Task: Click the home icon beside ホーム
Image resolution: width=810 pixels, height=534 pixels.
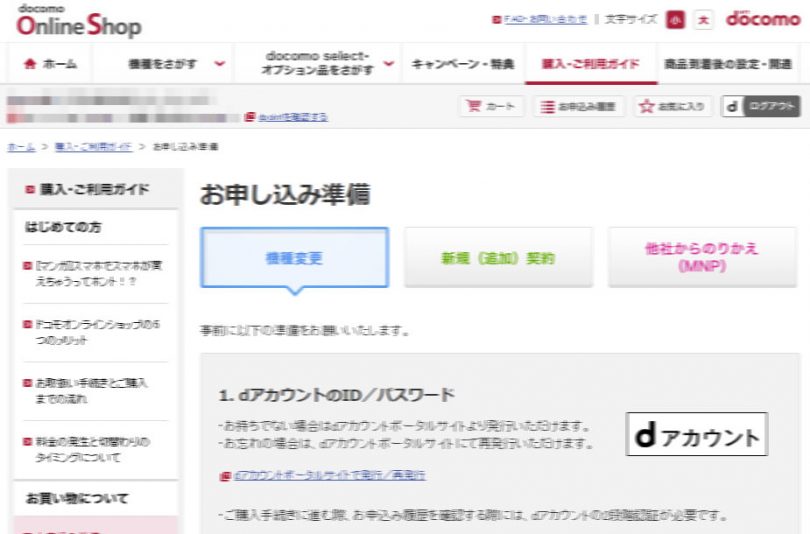Action: [30, 64]
